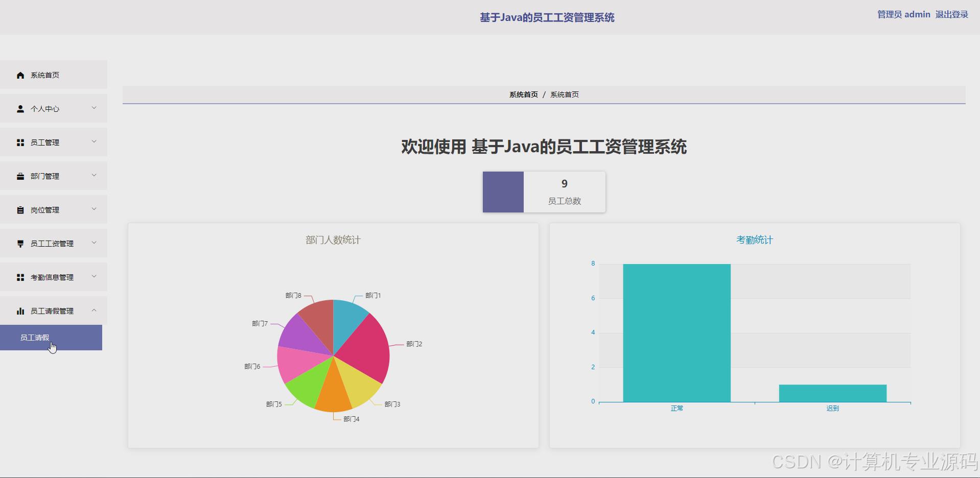This screenshot has height=478, width=980.
Task: Click the 部门1 pie label text
Action: click(x=373, y=296)
